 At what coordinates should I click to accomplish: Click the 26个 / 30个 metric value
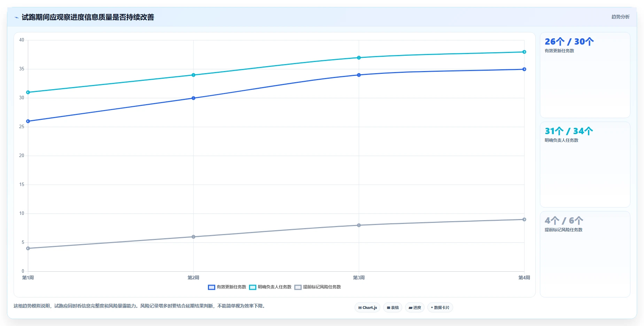[x=569, y=42]
